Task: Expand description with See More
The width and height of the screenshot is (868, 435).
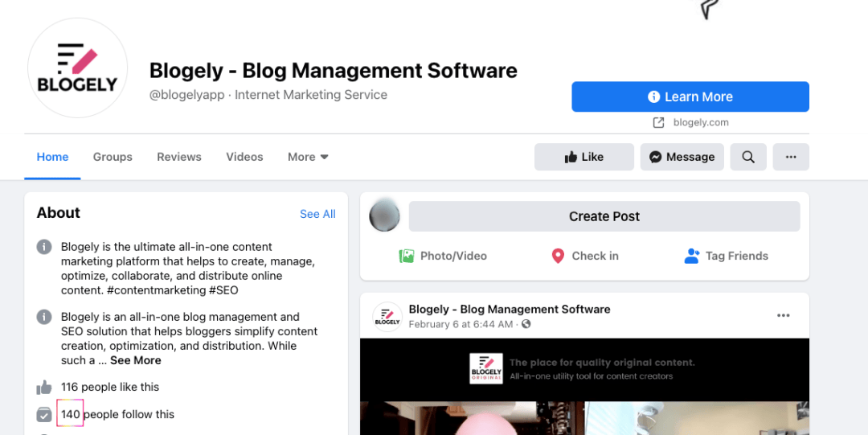Action: [136, 360]
